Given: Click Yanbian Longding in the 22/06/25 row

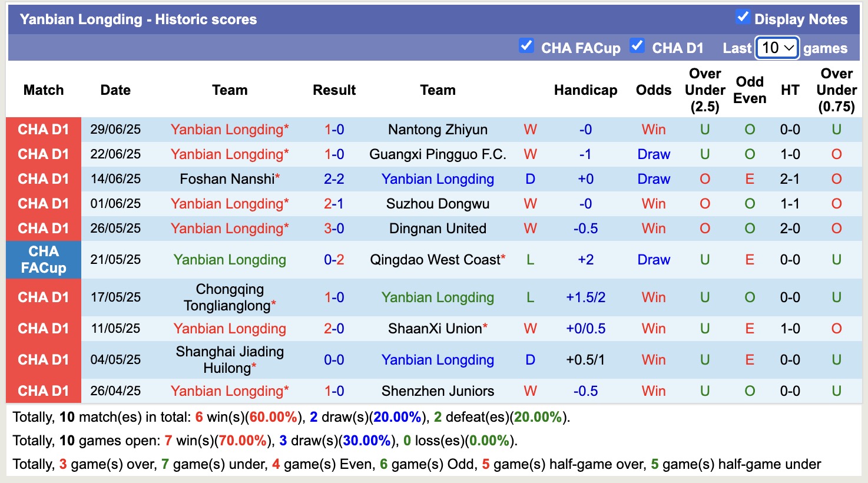Looking at the screenshot, I should 228,154.
